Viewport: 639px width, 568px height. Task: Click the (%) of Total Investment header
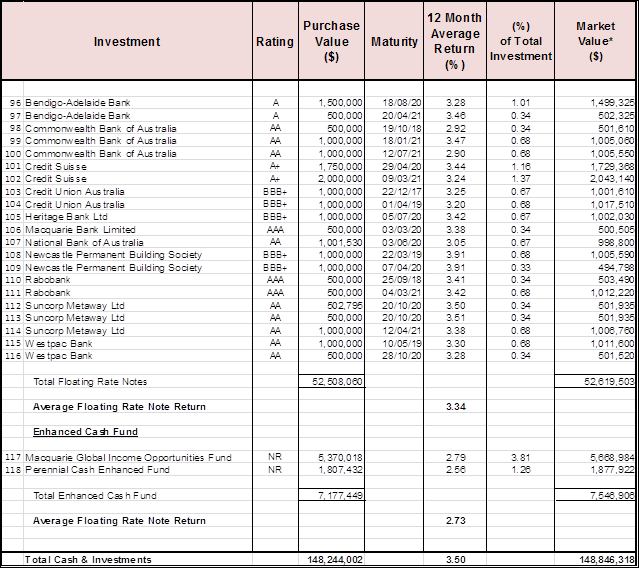[x=520, y=41]
